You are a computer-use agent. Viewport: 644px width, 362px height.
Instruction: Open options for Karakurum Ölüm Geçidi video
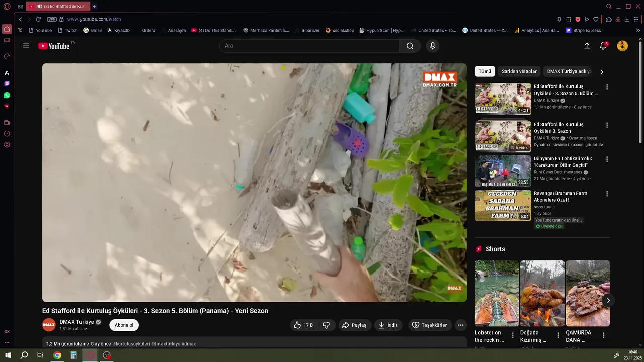tap(607, 159)
